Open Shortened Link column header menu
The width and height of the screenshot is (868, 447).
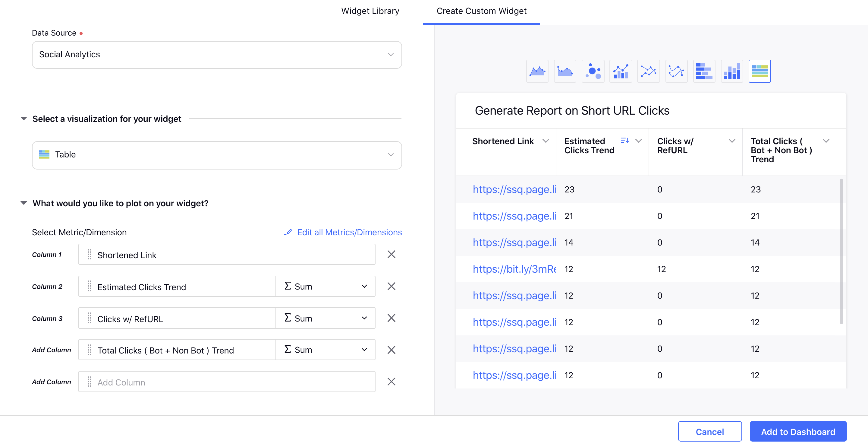tap(546, 141)
